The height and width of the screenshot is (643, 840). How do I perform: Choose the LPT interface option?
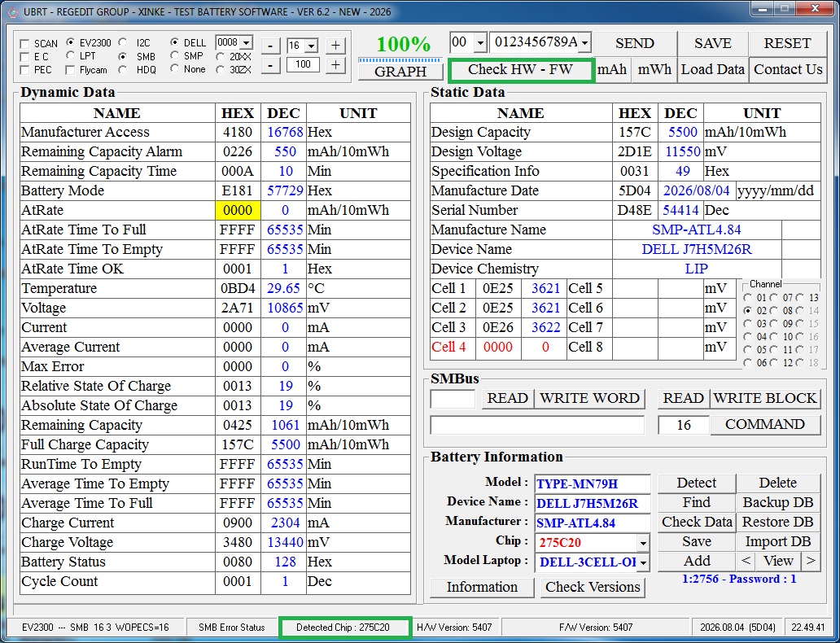[70, 55]
